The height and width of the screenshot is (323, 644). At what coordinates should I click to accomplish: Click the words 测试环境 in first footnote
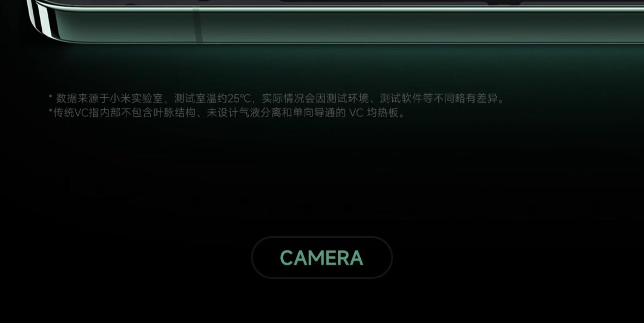(348, 99)
